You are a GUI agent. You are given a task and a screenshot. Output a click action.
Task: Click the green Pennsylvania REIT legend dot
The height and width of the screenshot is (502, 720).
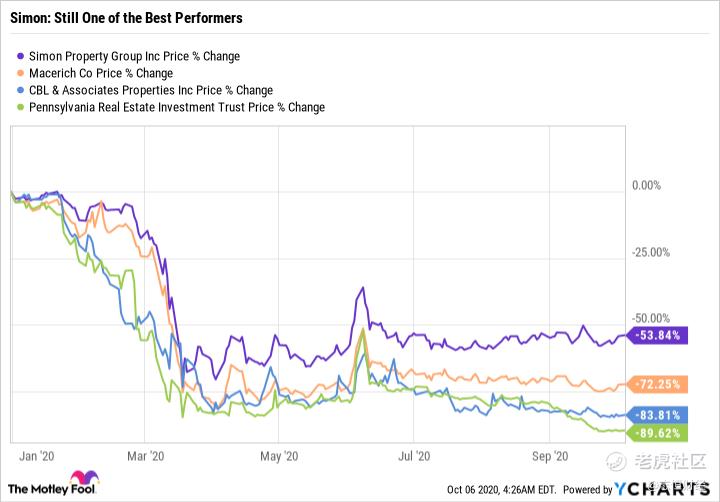(x=23, y=107)
